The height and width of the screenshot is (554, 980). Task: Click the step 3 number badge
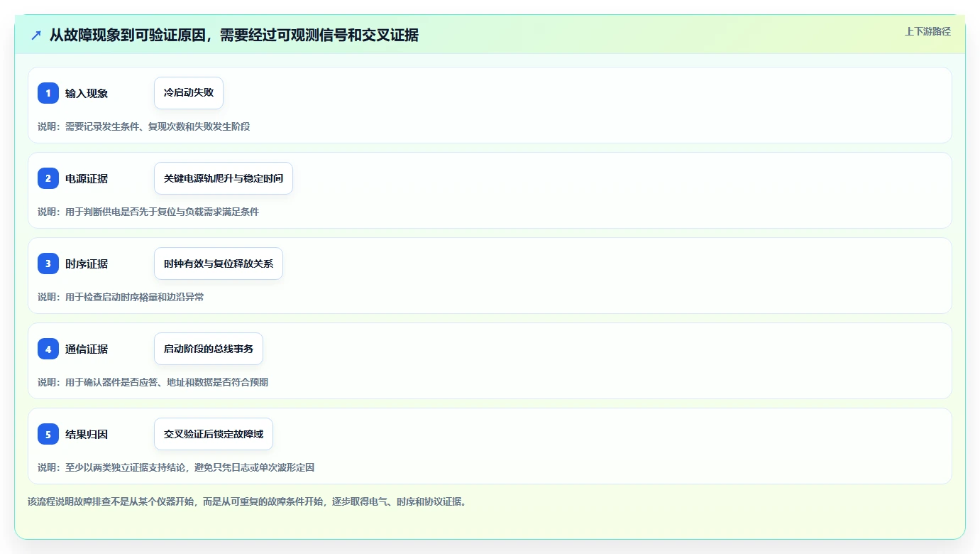(x=48, y=264)
